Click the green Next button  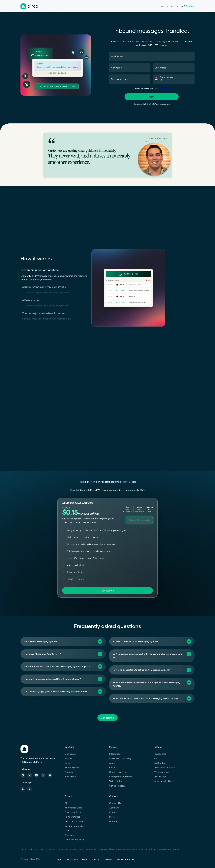click(151, 97)
